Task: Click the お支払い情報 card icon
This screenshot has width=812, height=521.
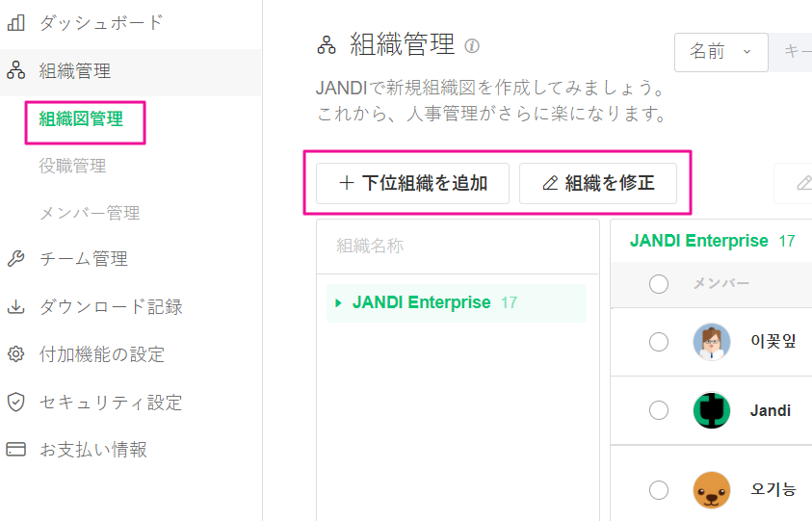Action: point(16,450)
